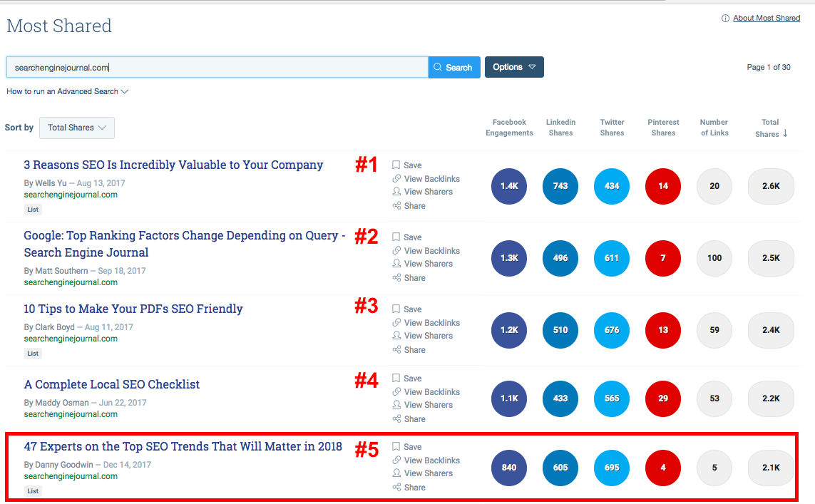Viewport: 815px width, 504px height.
Task: Toggle sort direction on Total Shares column
Action: (x=786, y=133)
